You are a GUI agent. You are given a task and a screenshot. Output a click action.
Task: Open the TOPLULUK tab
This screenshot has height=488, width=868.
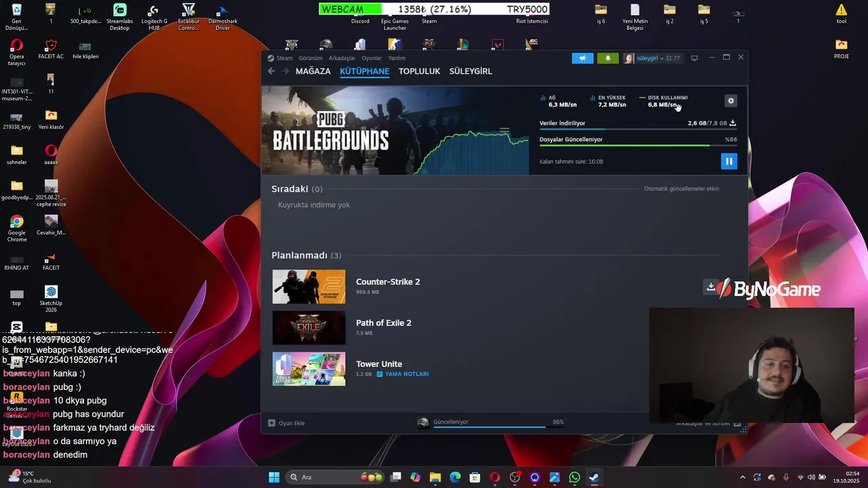(419, 71)
